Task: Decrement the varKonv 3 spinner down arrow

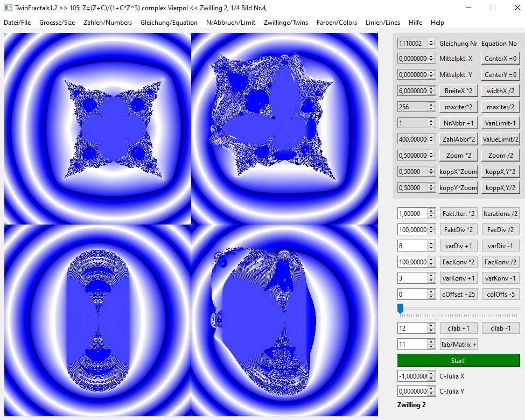Action: coord(431,281)
